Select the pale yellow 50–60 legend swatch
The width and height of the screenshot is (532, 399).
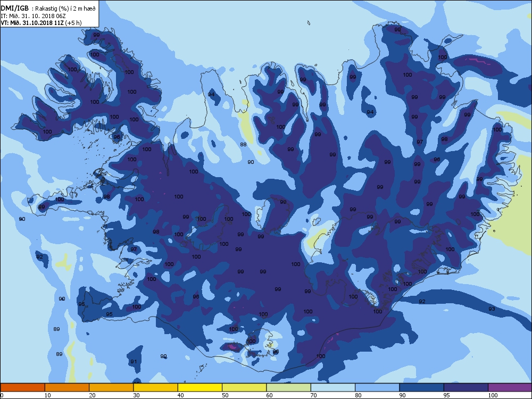coord(244,387)
